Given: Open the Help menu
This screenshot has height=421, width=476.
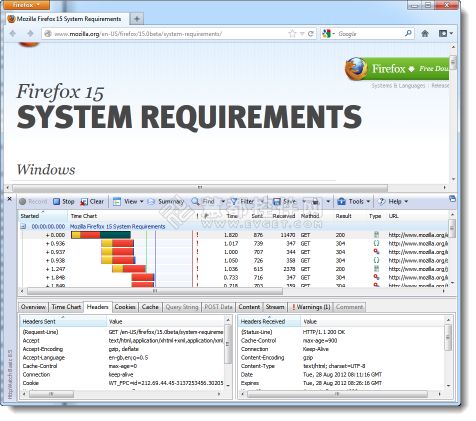Looking at the screenshot, I should click(393, 202).
